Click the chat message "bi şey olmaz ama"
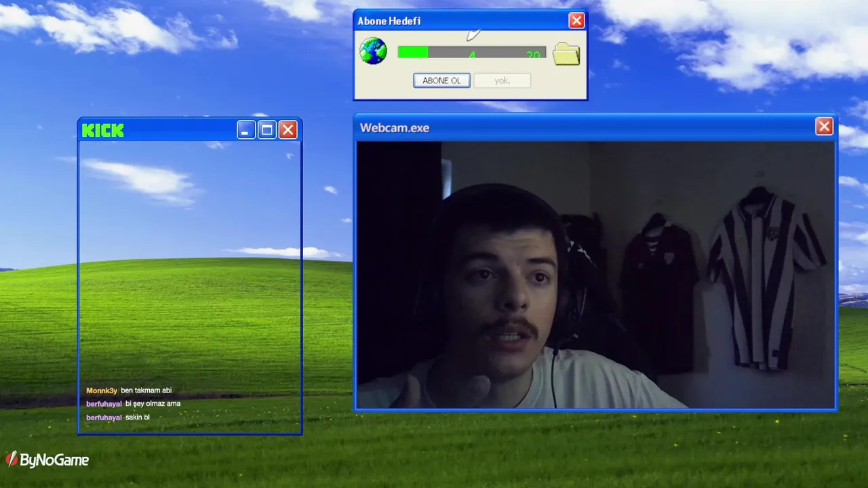Image resolution: width=868 pixels, height=488 pixels. point(153,404)
